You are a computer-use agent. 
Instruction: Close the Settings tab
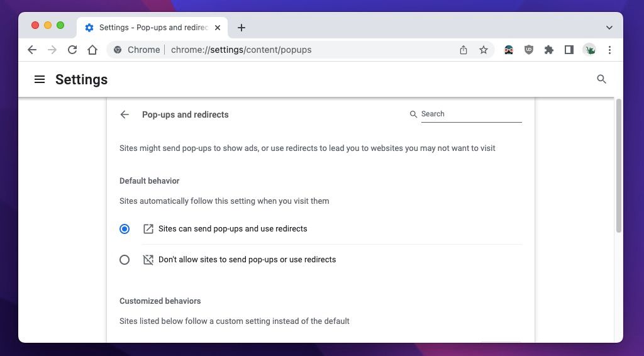[x=218, y=28]
